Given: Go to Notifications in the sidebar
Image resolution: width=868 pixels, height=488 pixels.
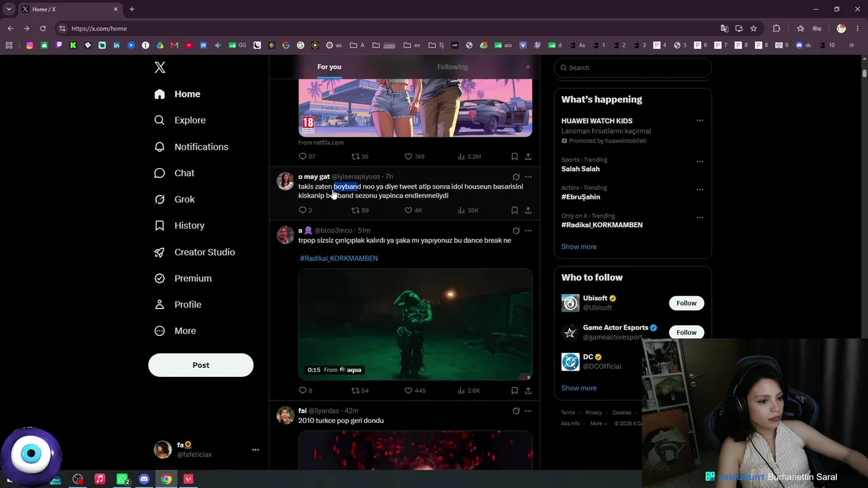Looking at the screenshot, I should tap(191, 146).
